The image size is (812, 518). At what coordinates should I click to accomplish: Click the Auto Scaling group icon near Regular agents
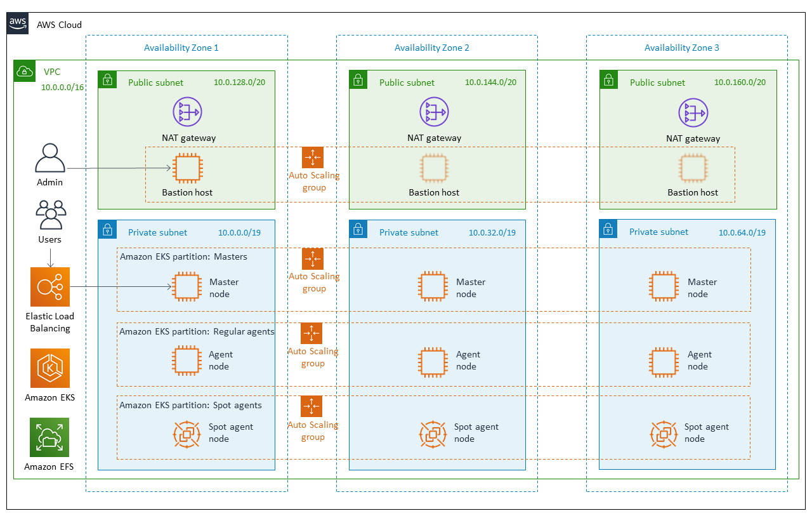[313, 333]
